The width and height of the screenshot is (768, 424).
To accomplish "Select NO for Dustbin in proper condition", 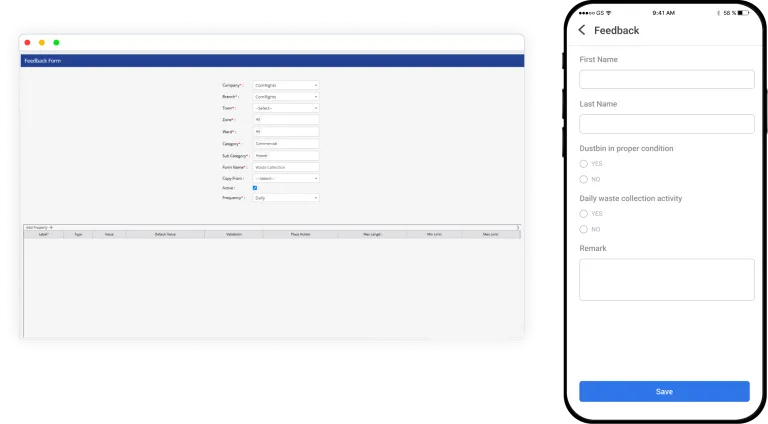I will click(584, 179).
